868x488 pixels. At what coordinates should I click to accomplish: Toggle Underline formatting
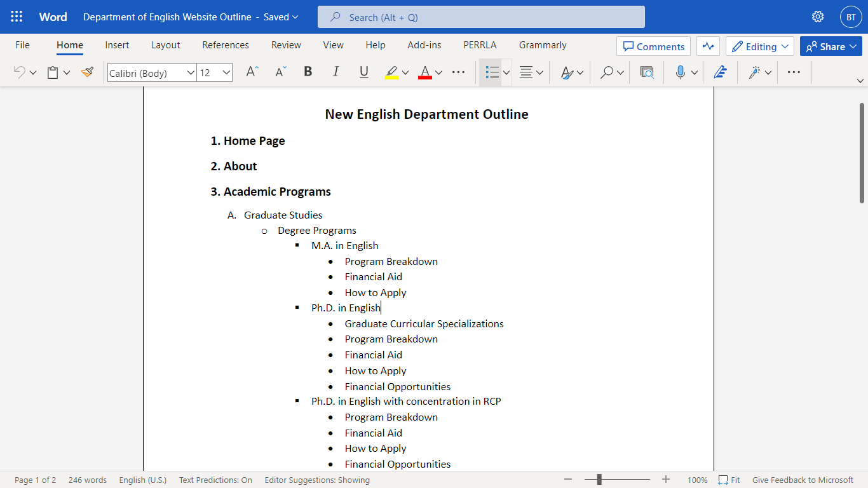click(x=364, y=72)
